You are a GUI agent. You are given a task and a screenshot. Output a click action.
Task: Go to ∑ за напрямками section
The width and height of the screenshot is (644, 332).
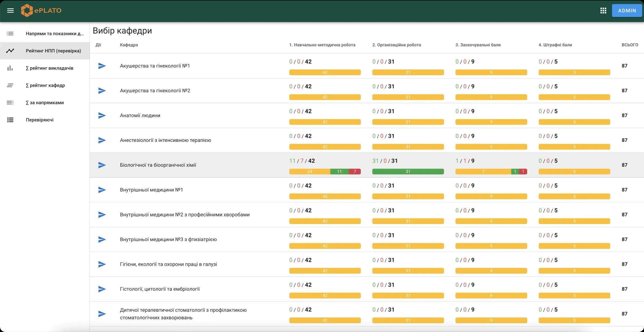click(x=45, y=103)
